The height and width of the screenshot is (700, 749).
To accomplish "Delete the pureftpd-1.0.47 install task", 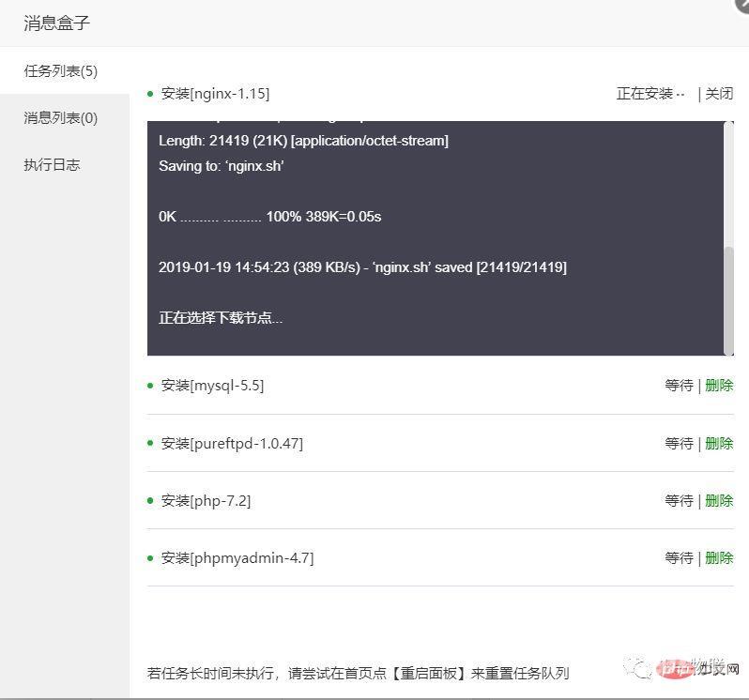I will 719,444.
